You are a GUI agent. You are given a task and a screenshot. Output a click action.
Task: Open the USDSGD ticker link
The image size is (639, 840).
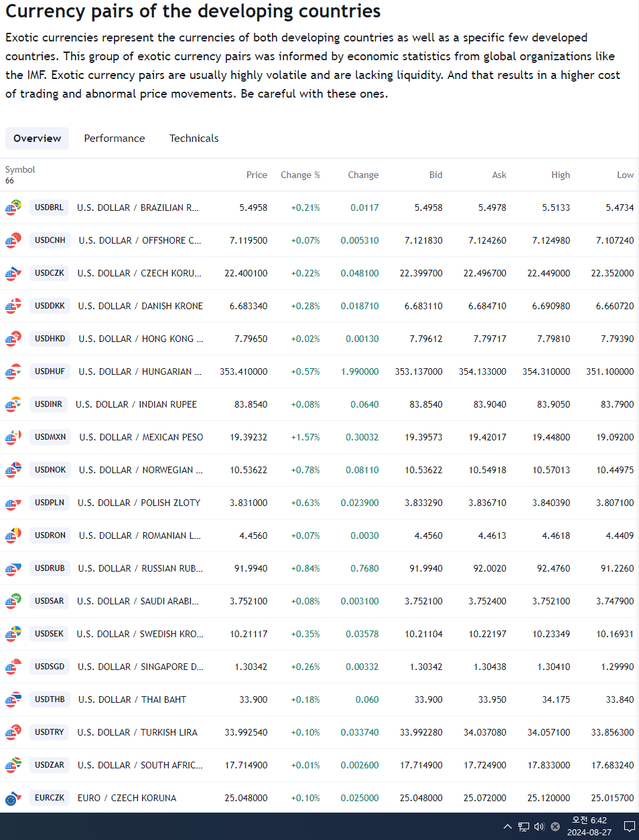coord(50,667)
